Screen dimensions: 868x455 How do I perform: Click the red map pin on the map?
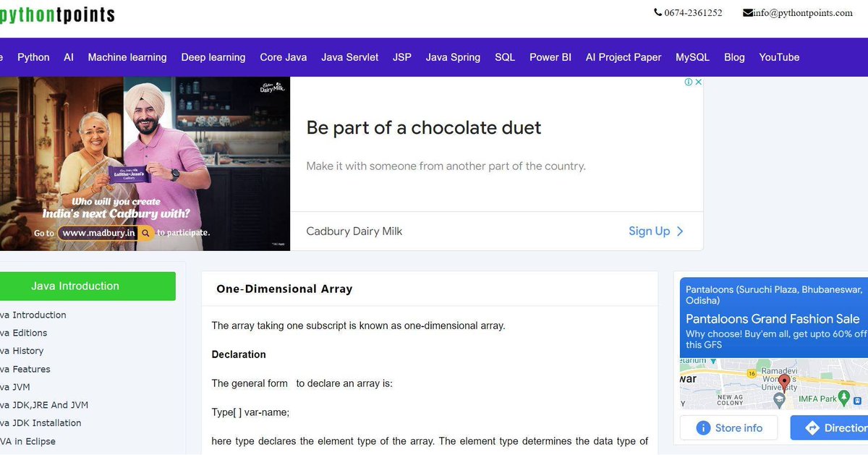(x=784, y=383)
